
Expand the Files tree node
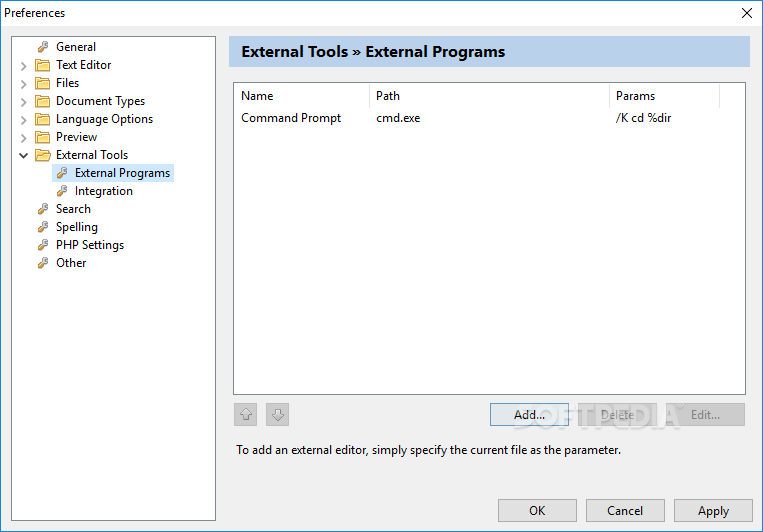pyautogui.click(x=23, y=83)
